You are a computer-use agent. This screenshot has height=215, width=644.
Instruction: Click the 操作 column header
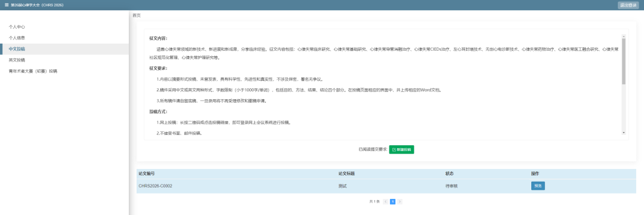click(x=535, y=173)
